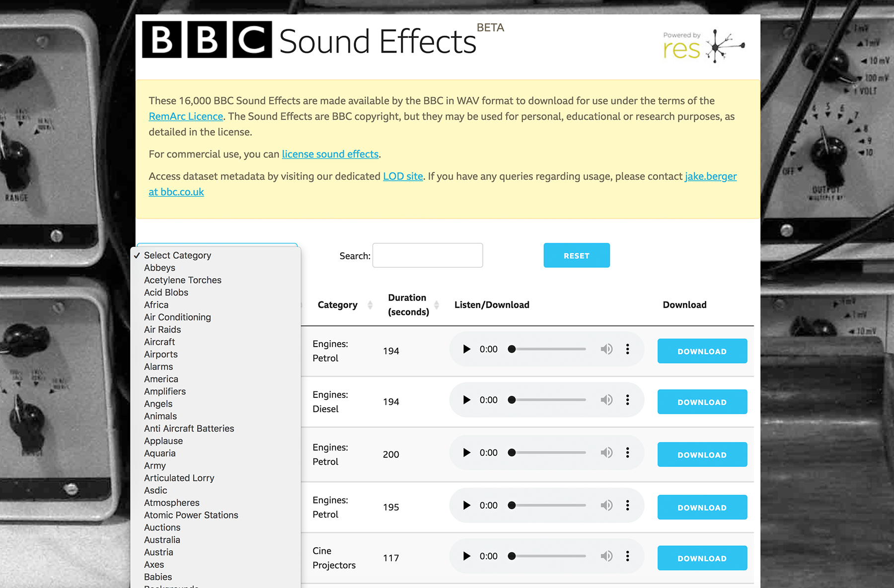Download the Cine Projectors sound

pyautogui.click(x=702, y=558)
